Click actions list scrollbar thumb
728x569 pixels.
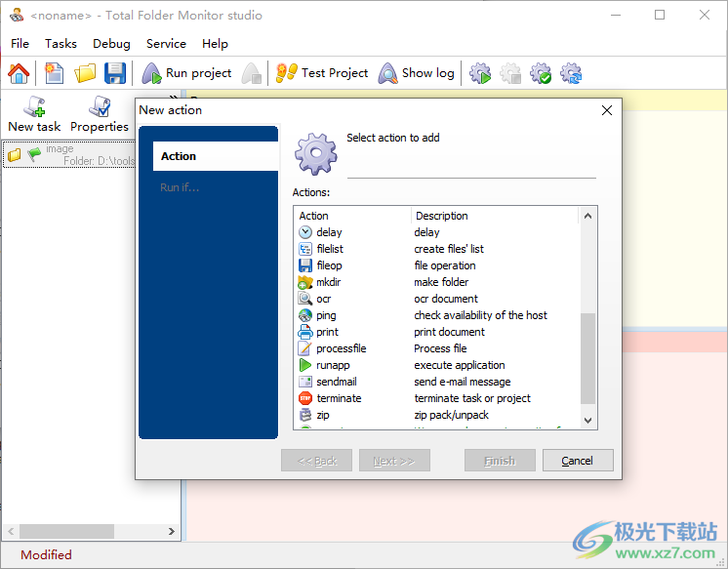(x=587, y=358)
